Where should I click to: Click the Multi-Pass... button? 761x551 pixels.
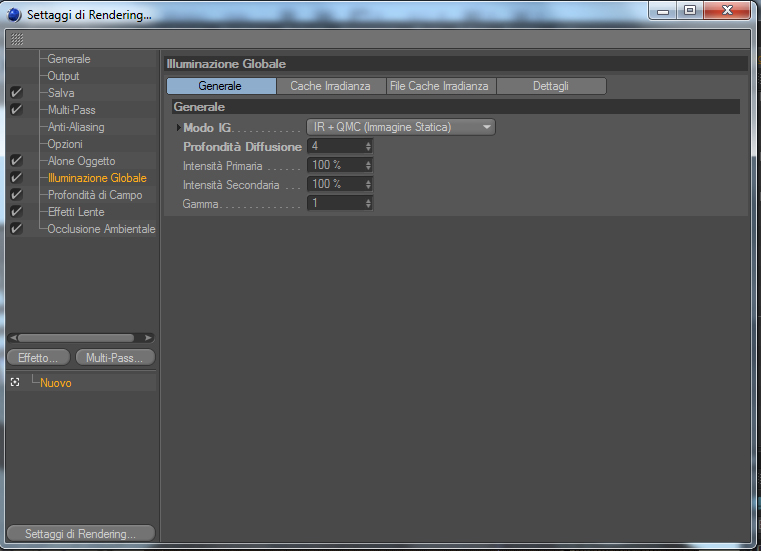[115, 358]
